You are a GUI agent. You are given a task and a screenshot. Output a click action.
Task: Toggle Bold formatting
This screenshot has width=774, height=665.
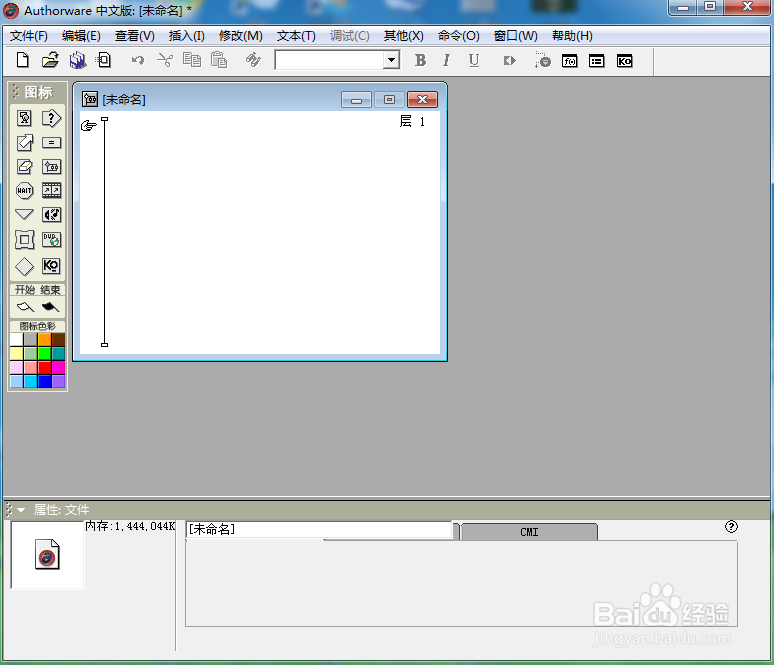pyautogui.click(x=420, y=60)
